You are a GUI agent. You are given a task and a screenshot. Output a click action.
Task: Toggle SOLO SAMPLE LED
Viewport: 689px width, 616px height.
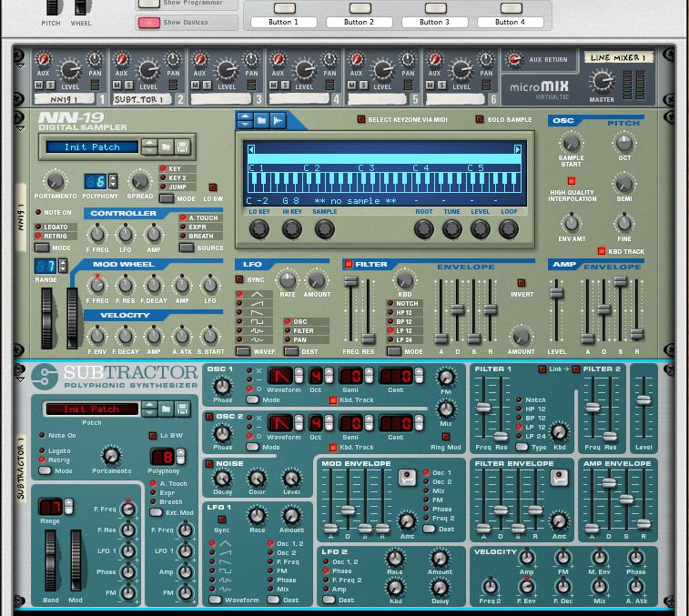point(480,119)
